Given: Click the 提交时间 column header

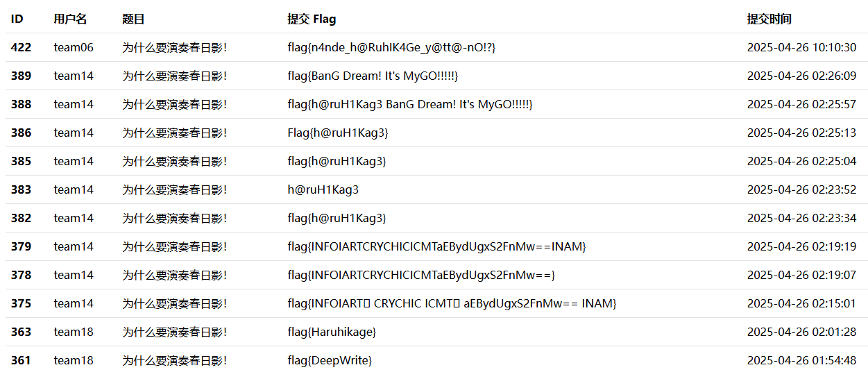Looking at the screenshot, I should click(x=769, y=19).
